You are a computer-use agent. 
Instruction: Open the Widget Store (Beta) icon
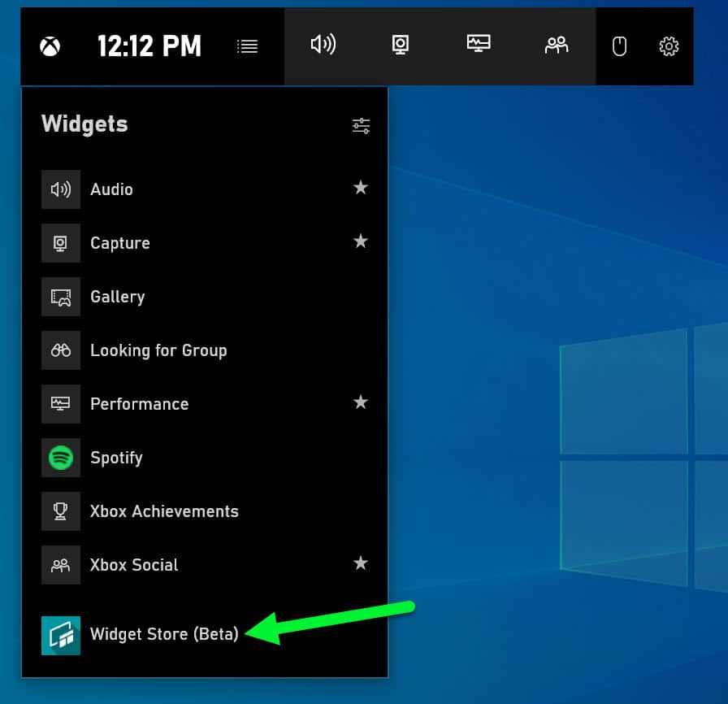point(61,636)
